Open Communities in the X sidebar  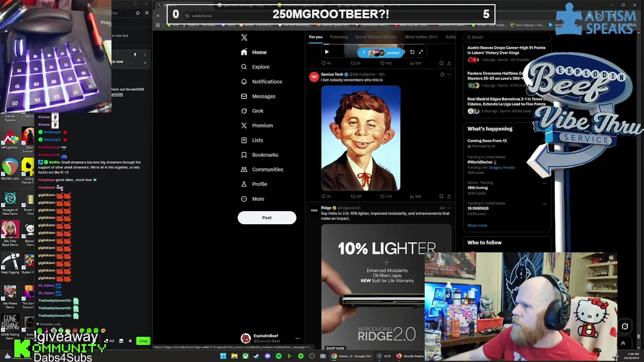(x=262, y=169)
